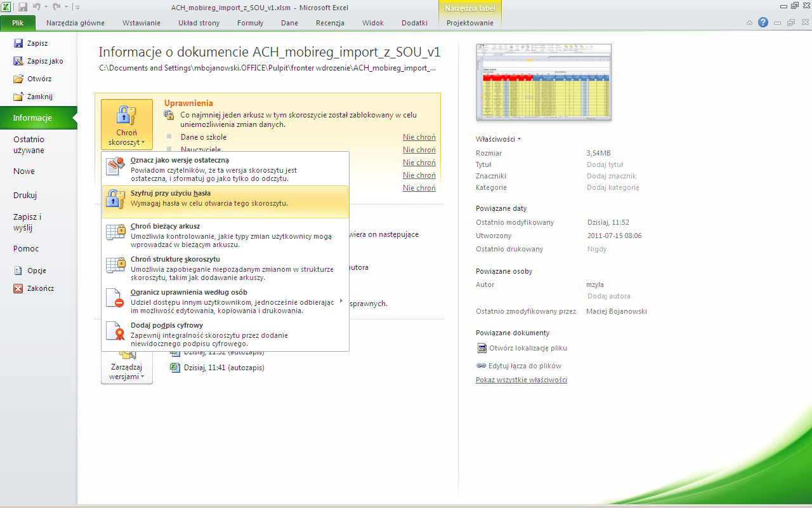Open the blue Help question mark
This screenshot has width=812, height=508.
(x=763, y=22)
